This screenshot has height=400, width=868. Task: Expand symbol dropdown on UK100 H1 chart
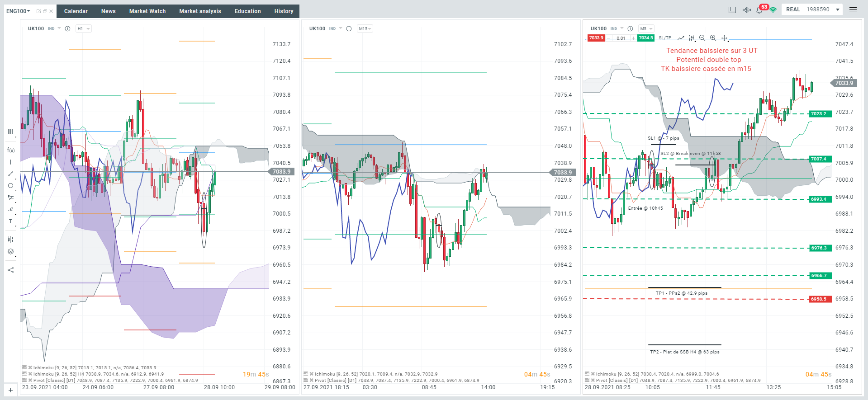[59, 28]
